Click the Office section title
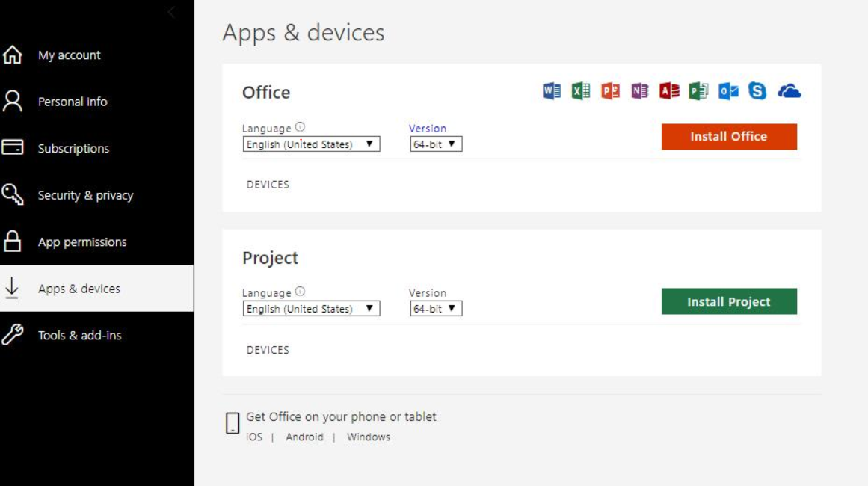Screen dimensions: 868x486 265,92
